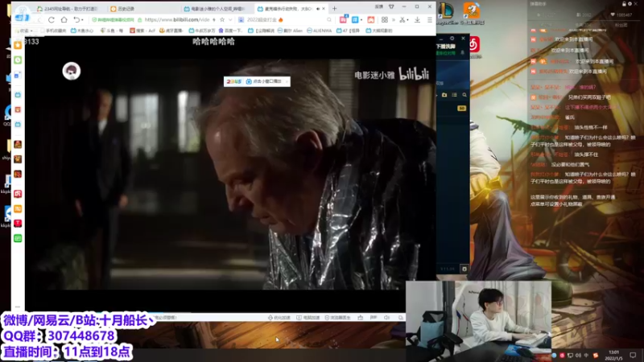Open the NetEase Cloud Music desktop icon
644x362 pixels.
[474, 45]
